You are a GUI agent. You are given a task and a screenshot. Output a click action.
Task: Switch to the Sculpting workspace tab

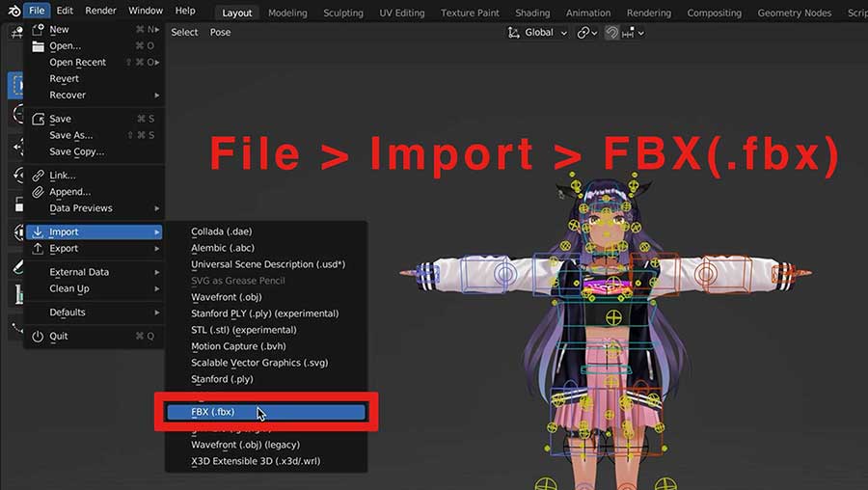pyautogui.click(x=343, y=13)
